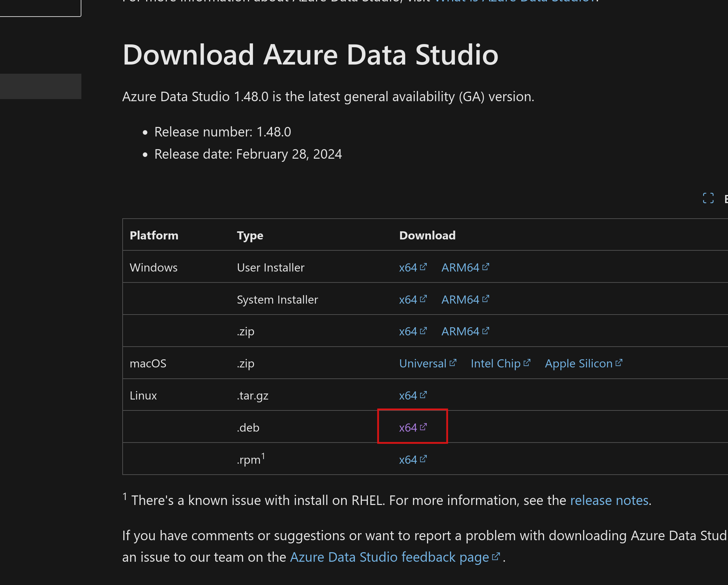Click external-link icon beside Universal
Image resolution: width=728 pixels, height=585 pixels.
tap(453, 363)
